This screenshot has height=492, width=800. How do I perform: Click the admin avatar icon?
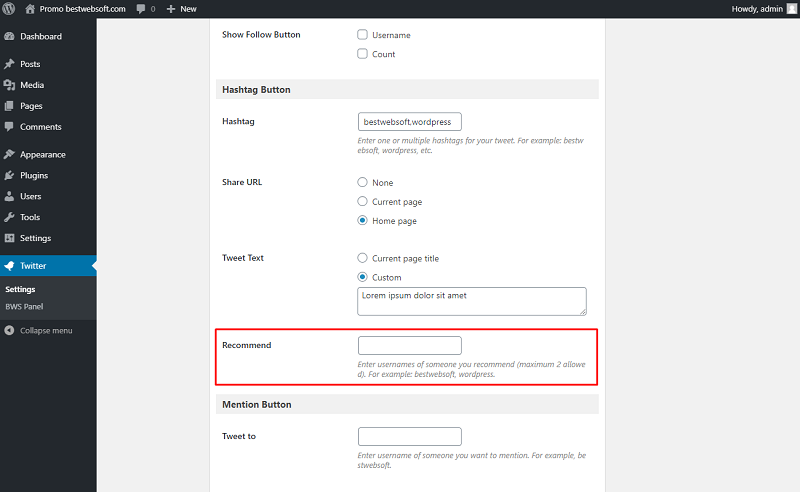point(792,9)
